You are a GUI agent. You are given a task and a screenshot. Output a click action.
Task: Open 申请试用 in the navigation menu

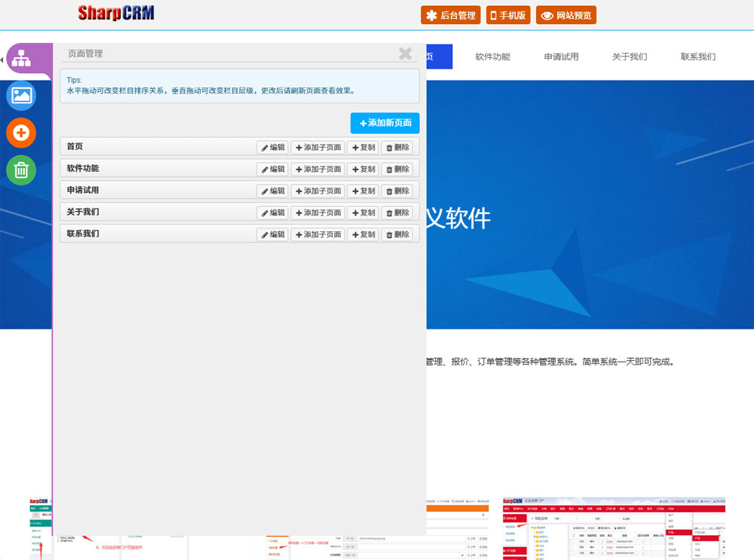pos(561,57)
